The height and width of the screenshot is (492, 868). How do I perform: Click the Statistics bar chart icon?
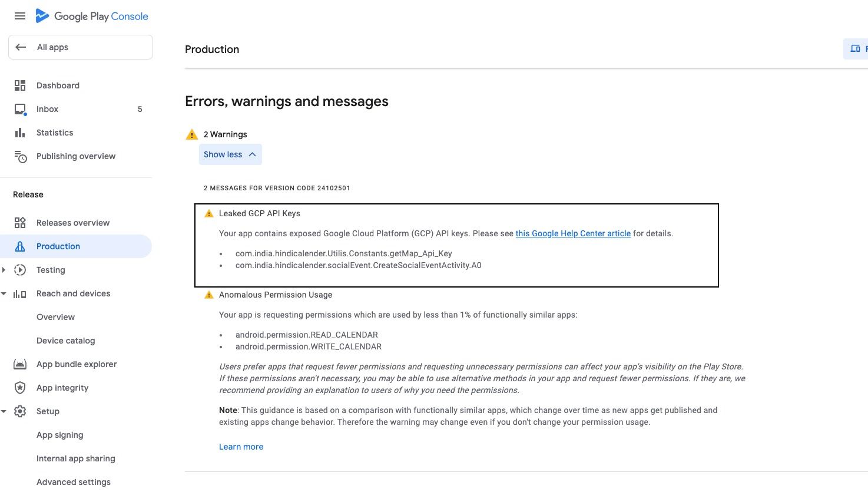pyautogui.click(x=20, y=133)
